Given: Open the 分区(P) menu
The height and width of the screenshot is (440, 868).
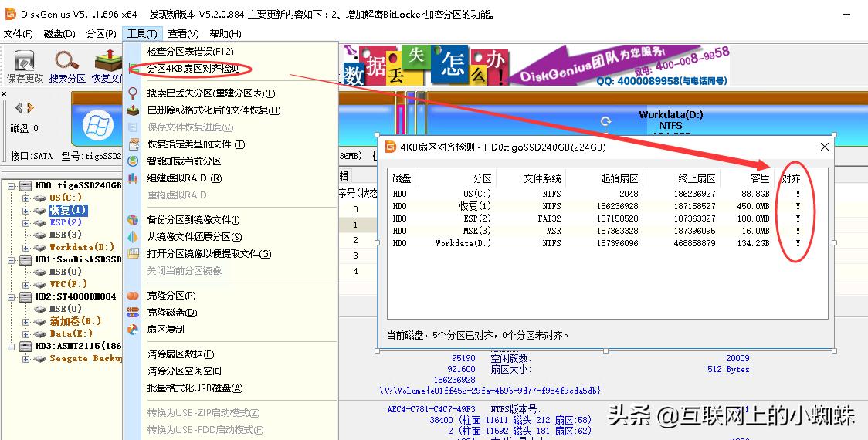Looking at the screenshot, I should [101, 34].
